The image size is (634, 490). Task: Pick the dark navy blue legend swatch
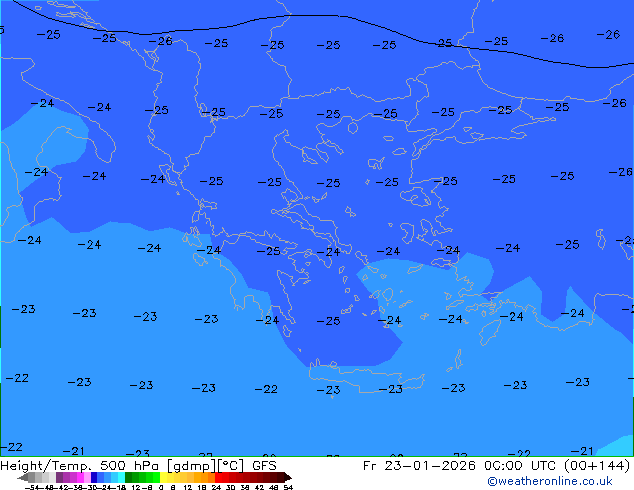point(94,477)
